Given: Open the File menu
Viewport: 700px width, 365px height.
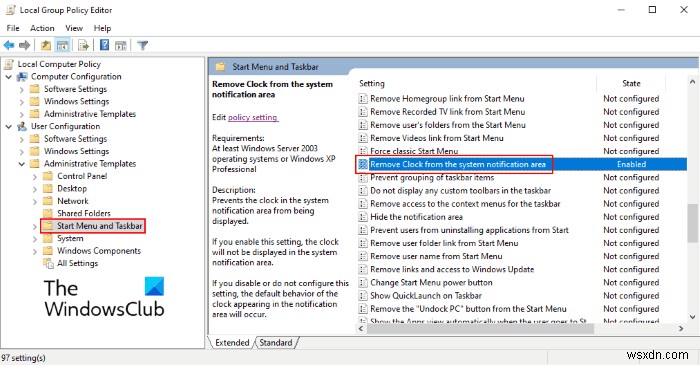Looking at the screenshot, I should pos(13,28).
